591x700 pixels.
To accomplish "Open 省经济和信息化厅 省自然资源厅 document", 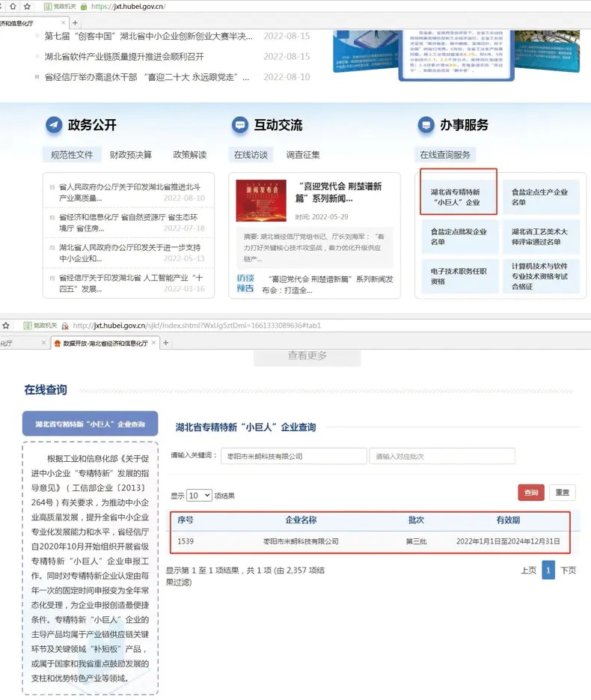I will point(129,223).
